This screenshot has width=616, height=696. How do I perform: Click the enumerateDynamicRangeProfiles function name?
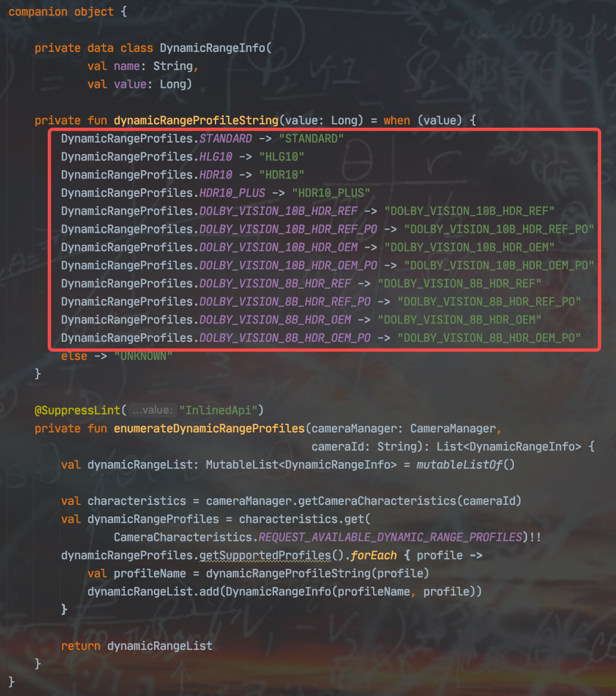(209, 428)
